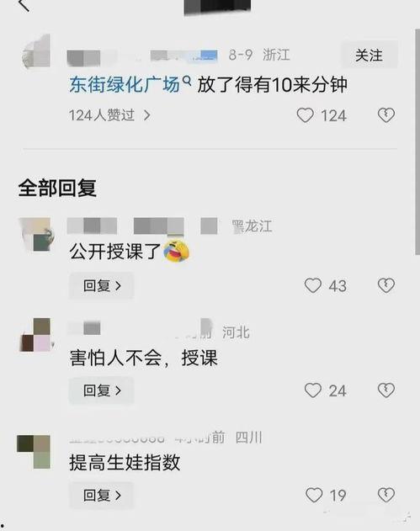The image size is (420, 531).
Task: Like the main comment with 124 likes
Action: (x=306, y=115)
